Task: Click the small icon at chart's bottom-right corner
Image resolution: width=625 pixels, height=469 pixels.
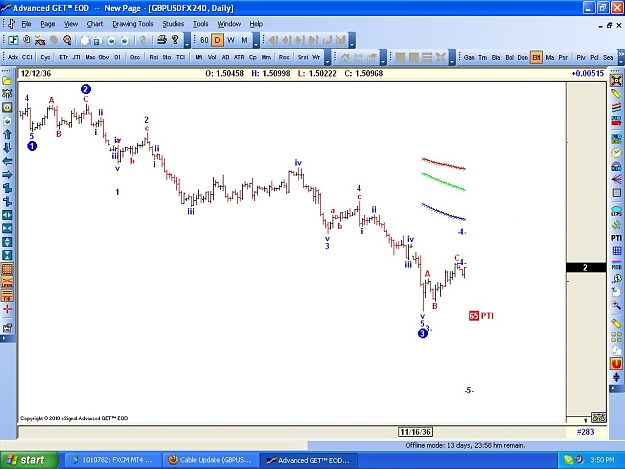Action: (x=599, y=418)
